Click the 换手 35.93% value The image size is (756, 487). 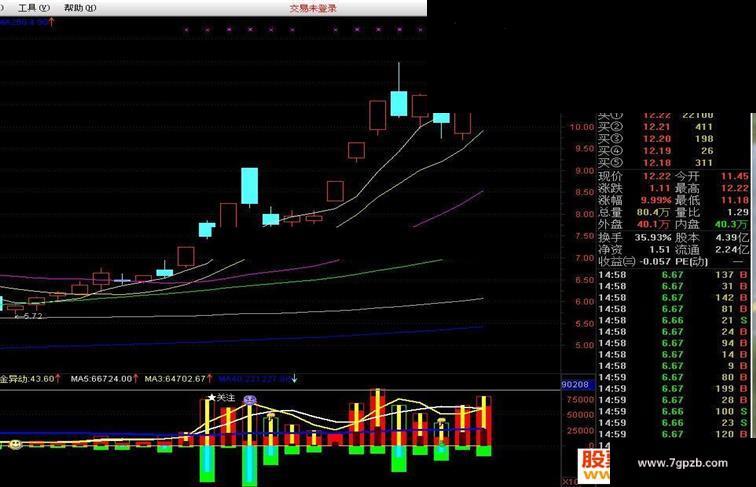[653, 238]
